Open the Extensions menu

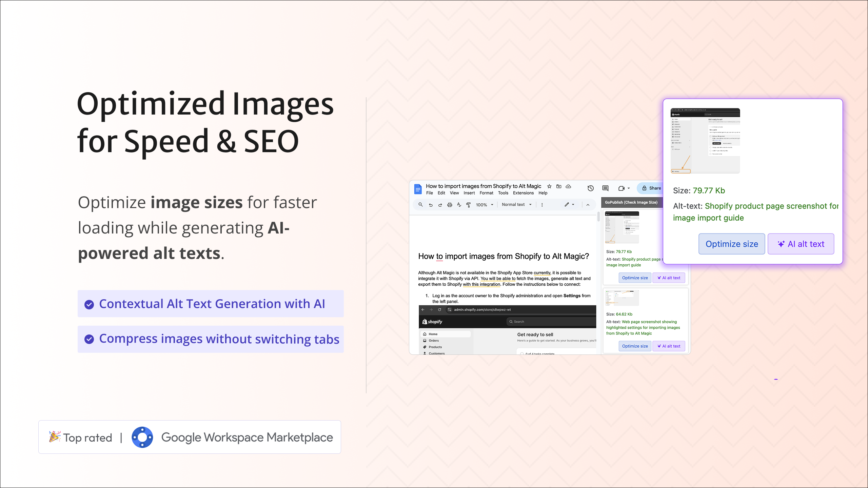pos(523,193)
